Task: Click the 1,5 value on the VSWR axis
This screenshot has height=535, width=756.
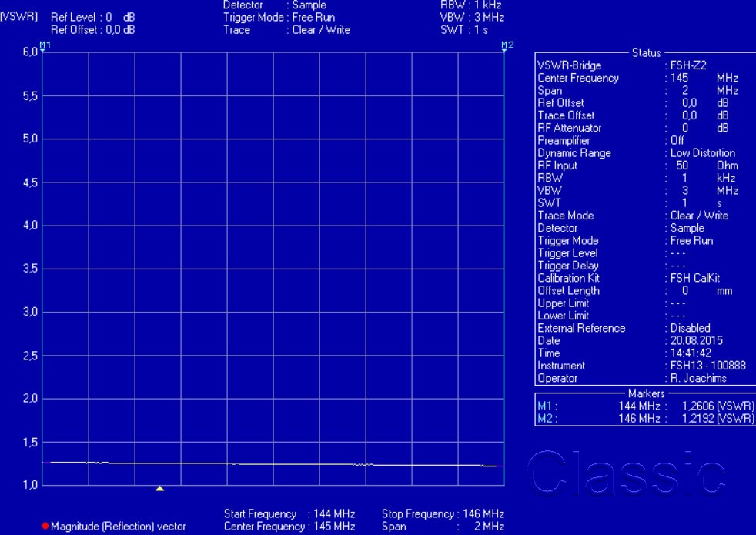Action: pos(30,443)
